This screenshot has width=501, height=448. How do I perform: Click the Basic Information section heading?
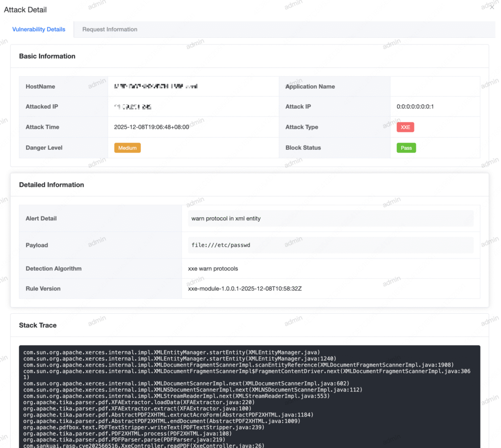pos(47,56)
